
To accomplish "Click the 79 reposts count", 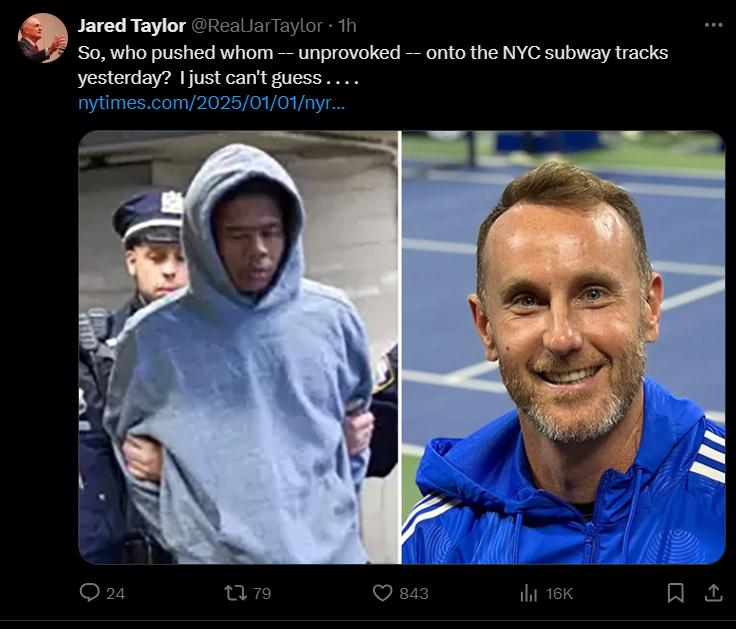I will (262, 593).
